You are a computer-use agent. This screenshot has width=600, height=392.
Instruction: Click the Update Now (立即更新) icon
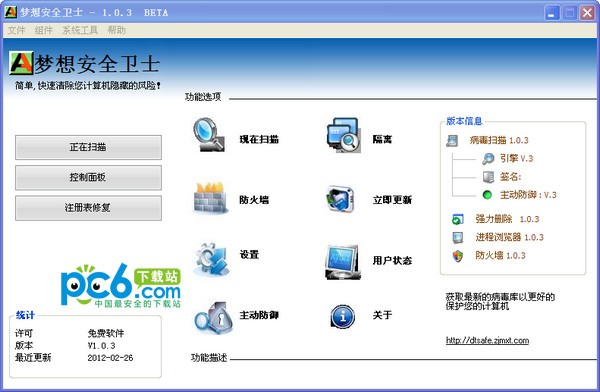(x=341, y=198)
